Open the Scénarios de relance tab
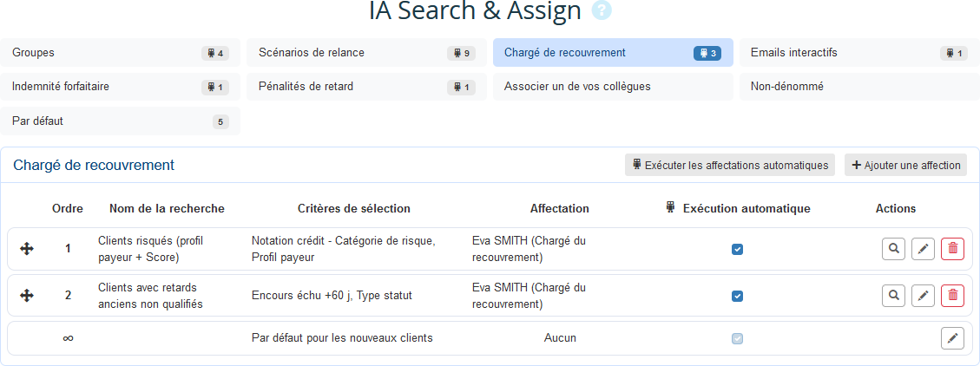Image resolution: width=980 pixels, height=366 pixels. pyautogui.click(x=366, y=53)
